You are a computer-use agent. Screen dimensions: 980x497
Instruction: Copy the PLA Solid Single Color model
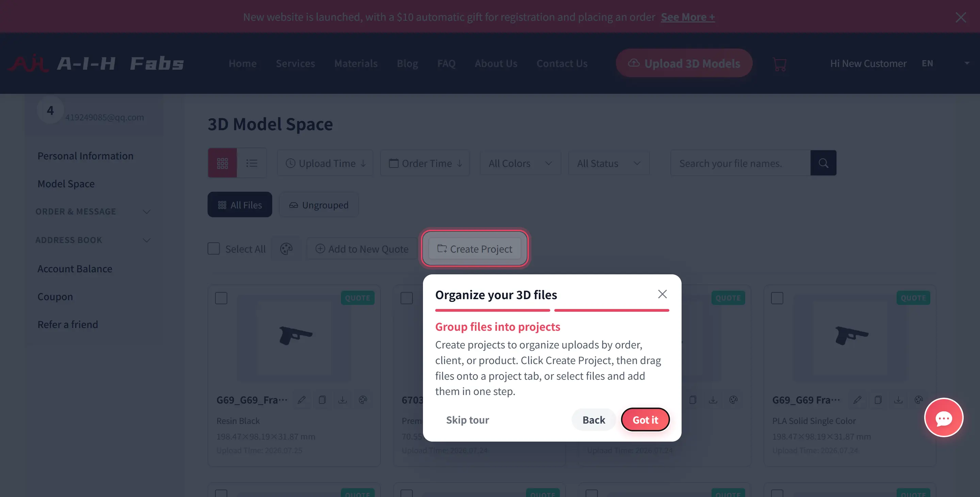click(878, 400)
